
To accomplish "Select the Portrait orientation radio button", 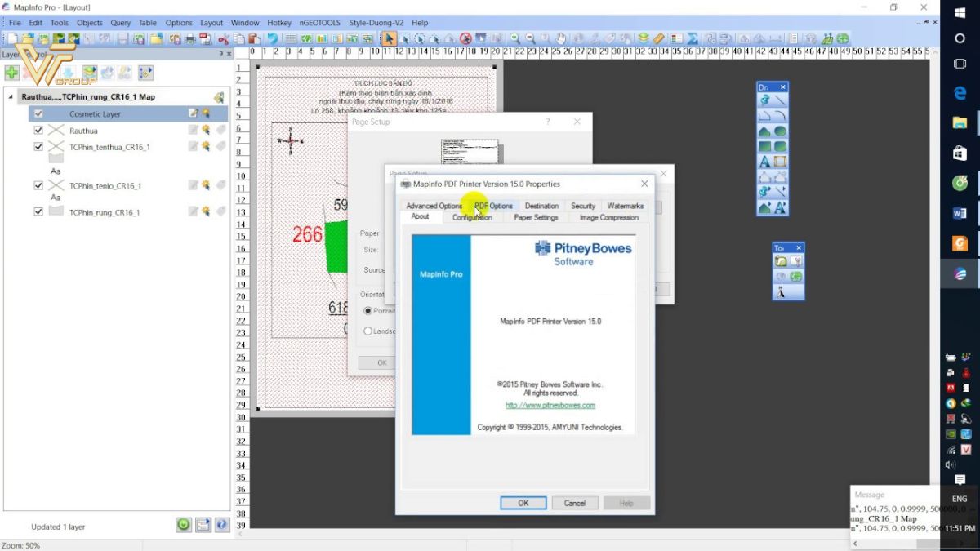I will tap(368, 310).
